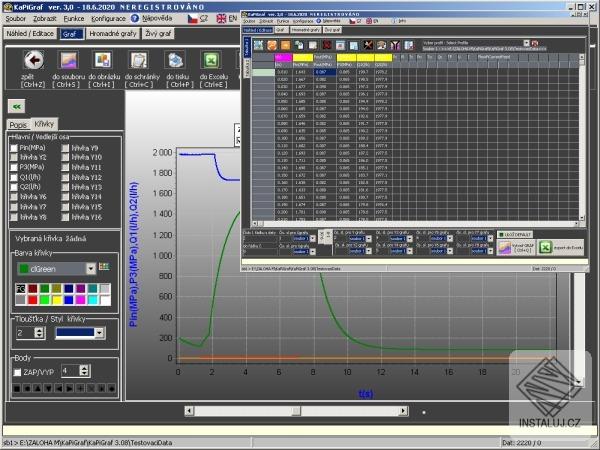The height and width of the screenshot is (450, 600).
Task: Select the Křivky panel tab
Action: point(44,124)
